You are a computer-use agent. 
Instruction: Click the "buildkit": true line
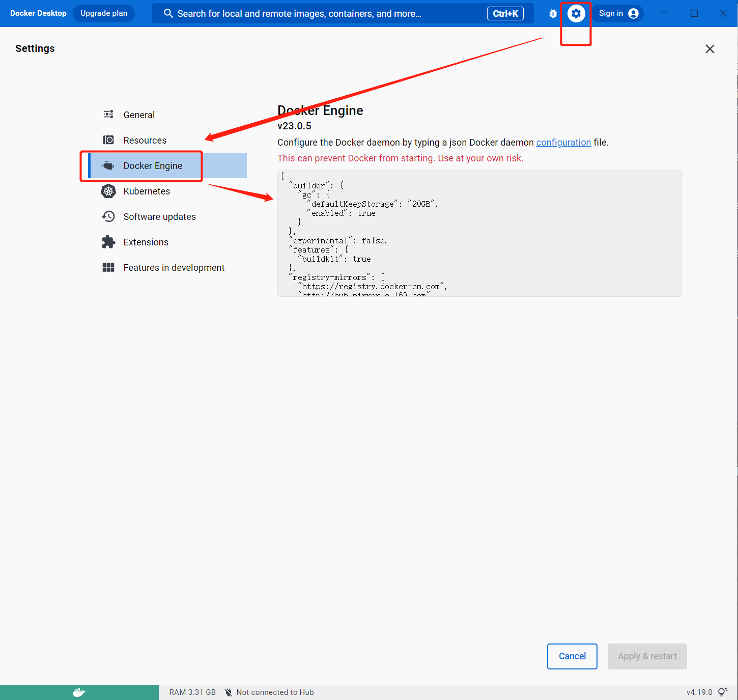[334, 259]
